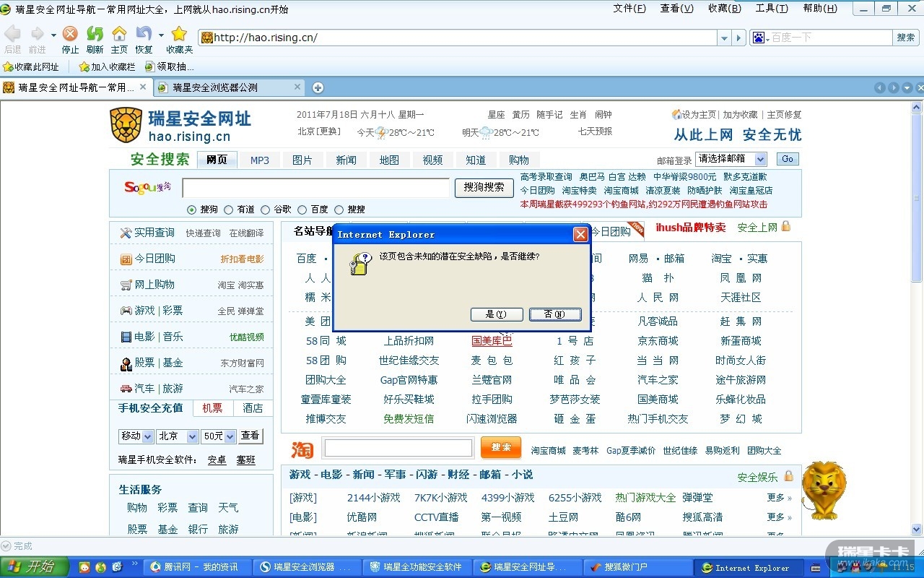Stop page loading with the 停止 icon

tap(70, 34)
